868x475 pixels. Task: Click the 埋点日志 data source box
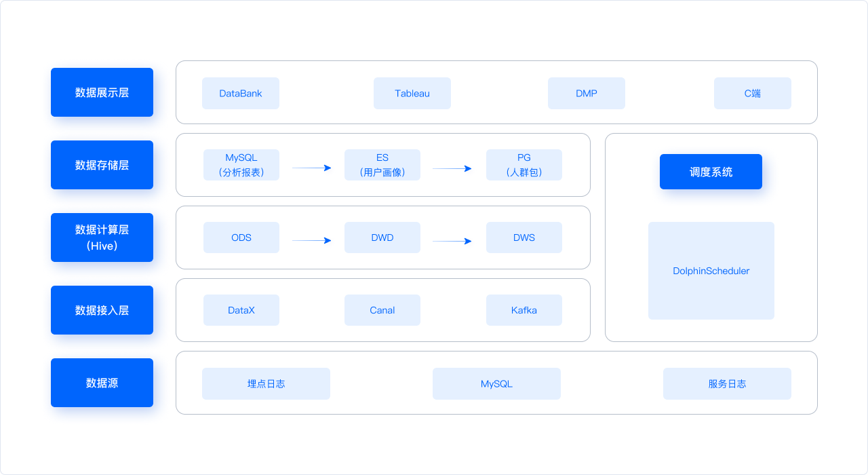click(266, 383)
